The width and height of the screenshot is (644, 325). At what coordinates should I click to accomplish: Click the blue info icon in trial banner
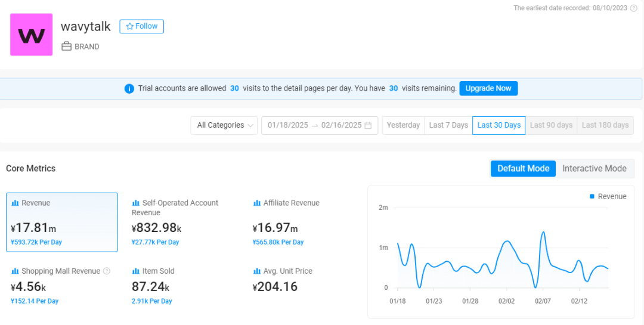[129, 88]
